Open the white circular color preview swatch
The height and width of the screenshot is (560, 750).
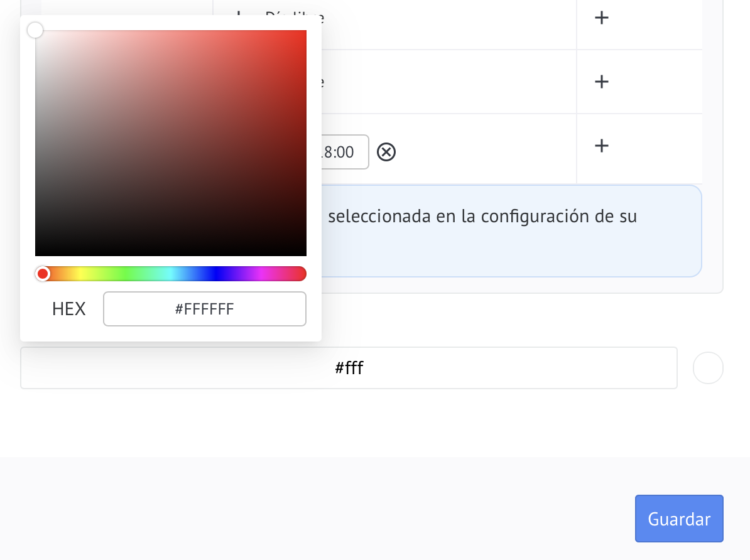pyautogui.click(x=708, y=368)
